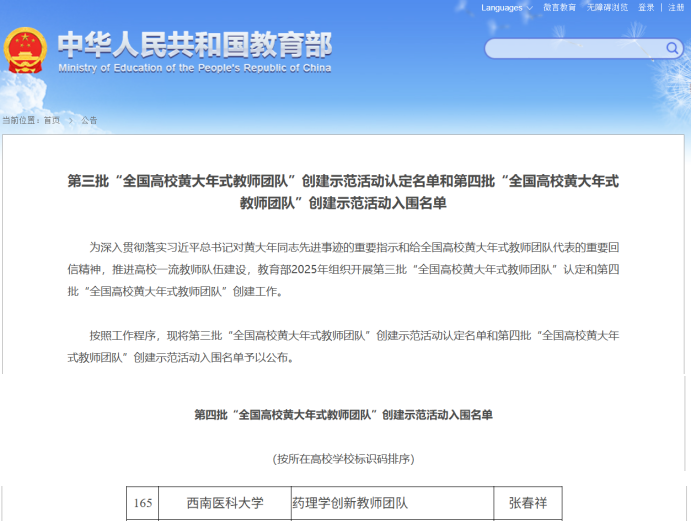
Task: Click the search magnifier icon
Action: point(672,48)
